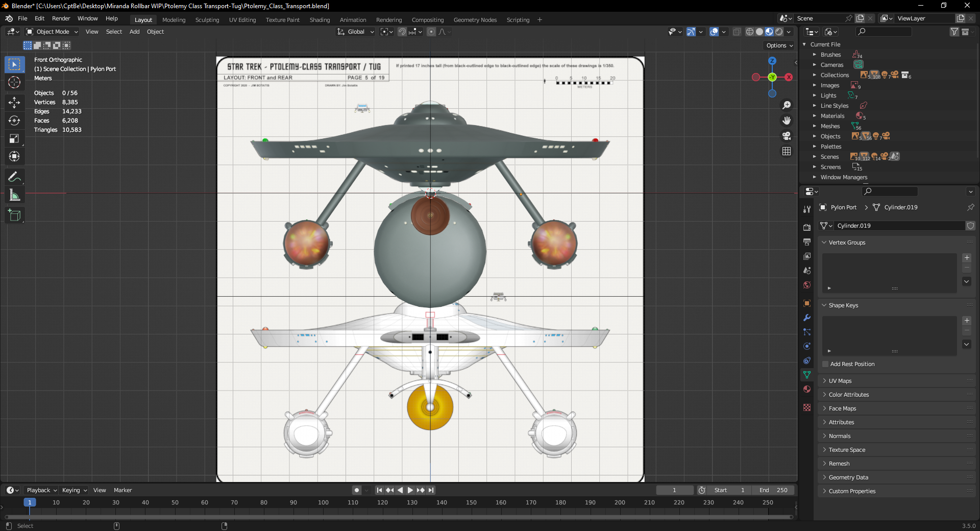Open the View Layer properties tab
Viewport: 980px width, 531px height.
pos(807,256)
